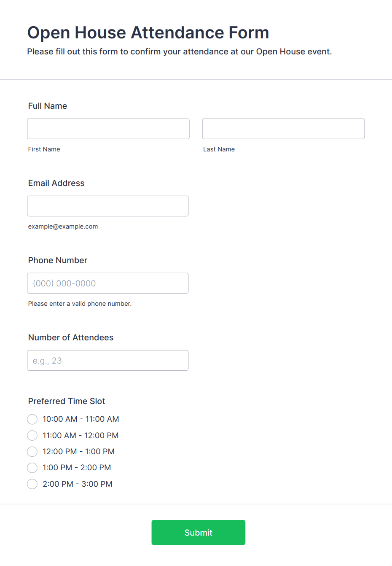This screenshot has height=566, width=392.
Task: Click the Number of Attendees field
Action: [108, 360]
